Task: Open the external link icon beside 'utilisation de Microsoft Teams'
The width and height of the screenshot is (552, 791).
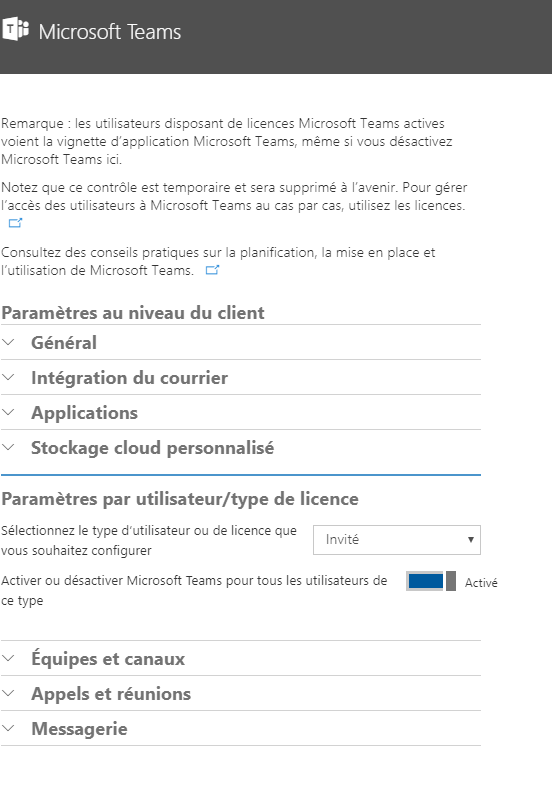Action: 212,270
